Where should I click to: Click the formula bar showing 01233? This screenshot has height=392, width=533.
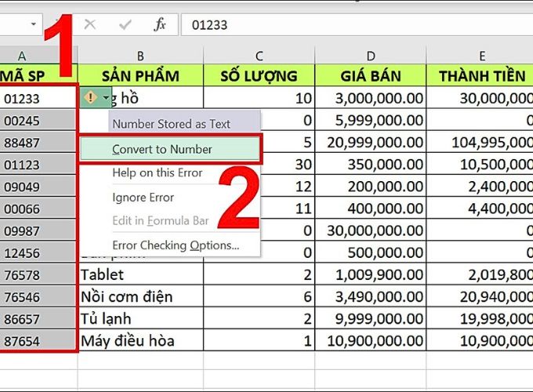(357, 25)
